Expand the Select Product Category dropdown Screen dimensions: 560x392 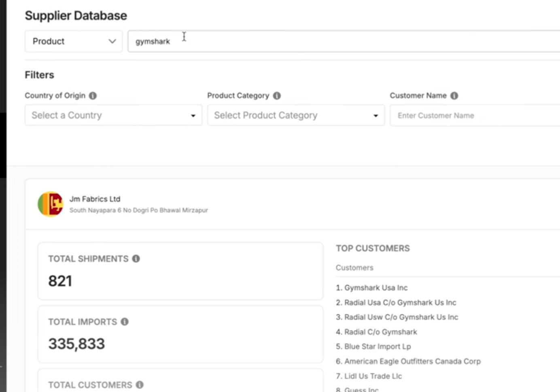click(x=295, y=115)
